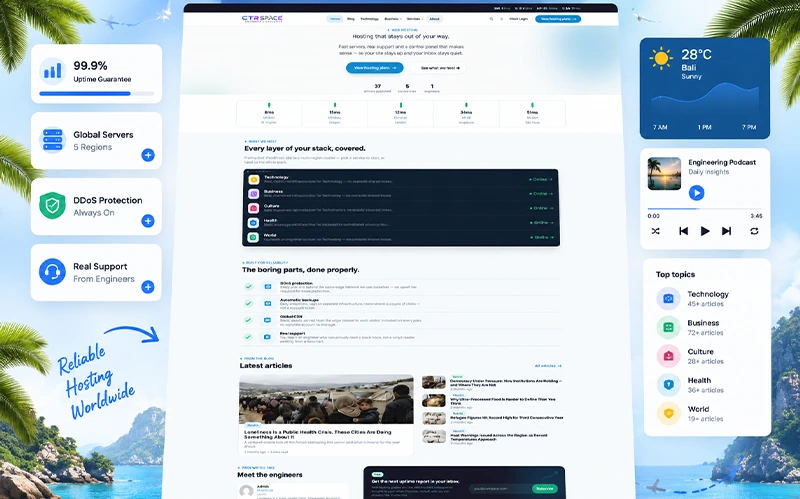
Task: Click the Culture topic icon in Top topics
Action: (668, 356)
